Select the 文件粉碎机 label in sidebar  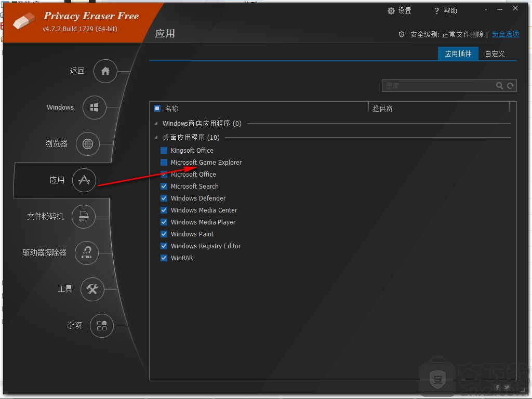coord(45,216)
